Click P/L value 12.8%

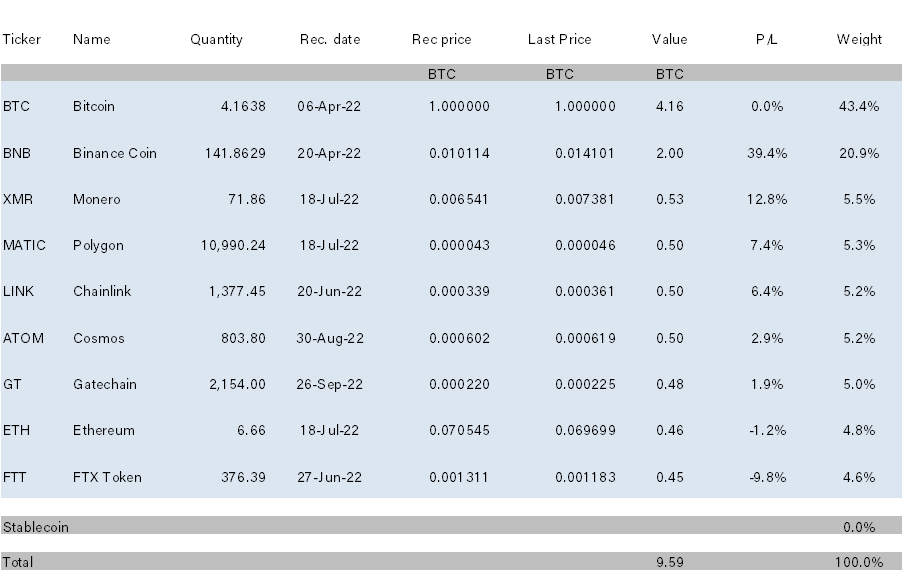767,199
